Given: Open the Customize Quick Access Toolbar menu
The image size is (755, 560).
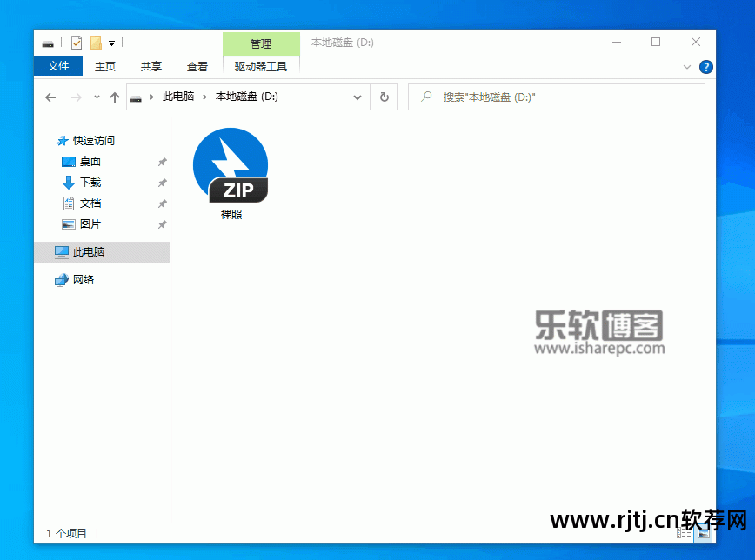Looking at the screenshot, I should pyautogui.click(x=113, y=41).
